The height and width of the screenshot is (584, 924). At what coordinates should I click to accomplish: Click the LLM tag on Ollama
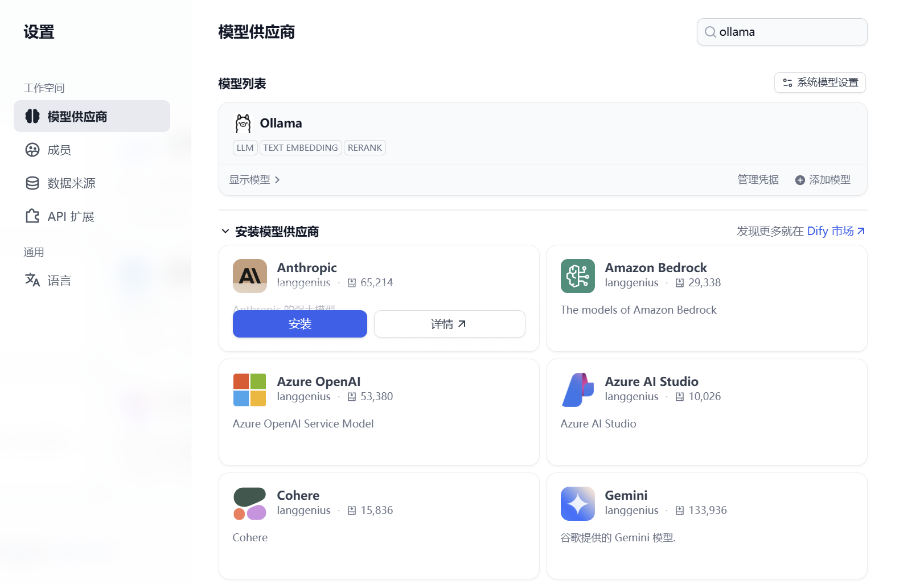245,148
